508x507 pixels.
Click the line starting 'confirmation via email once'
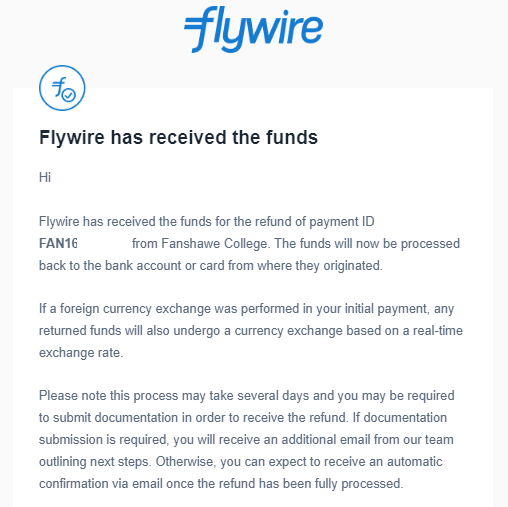click(221, 484)
